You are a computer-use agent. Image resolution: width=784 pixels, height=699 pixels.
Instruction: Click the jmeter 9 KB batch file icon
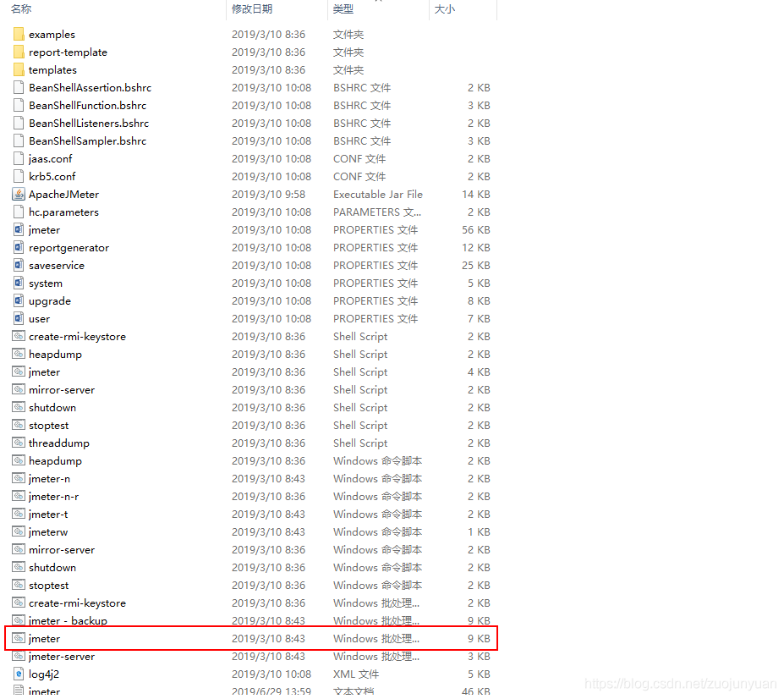point(19,638)
